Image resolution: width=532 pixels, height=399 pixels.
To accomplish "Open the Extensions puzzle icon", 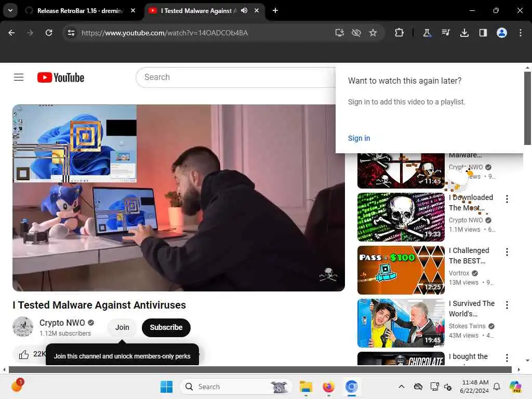I will pos(399,33).
